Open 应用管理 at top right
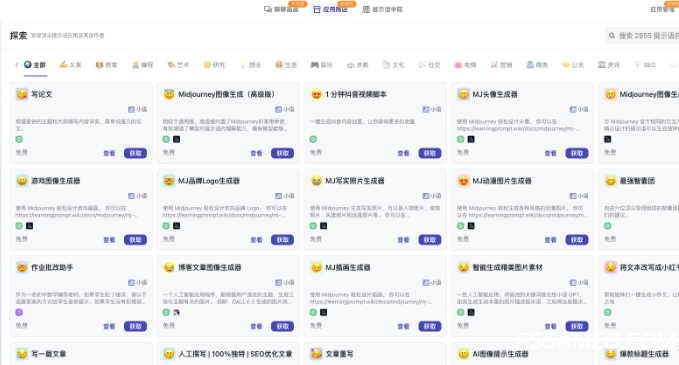679x365 pixels. (663, 9)
